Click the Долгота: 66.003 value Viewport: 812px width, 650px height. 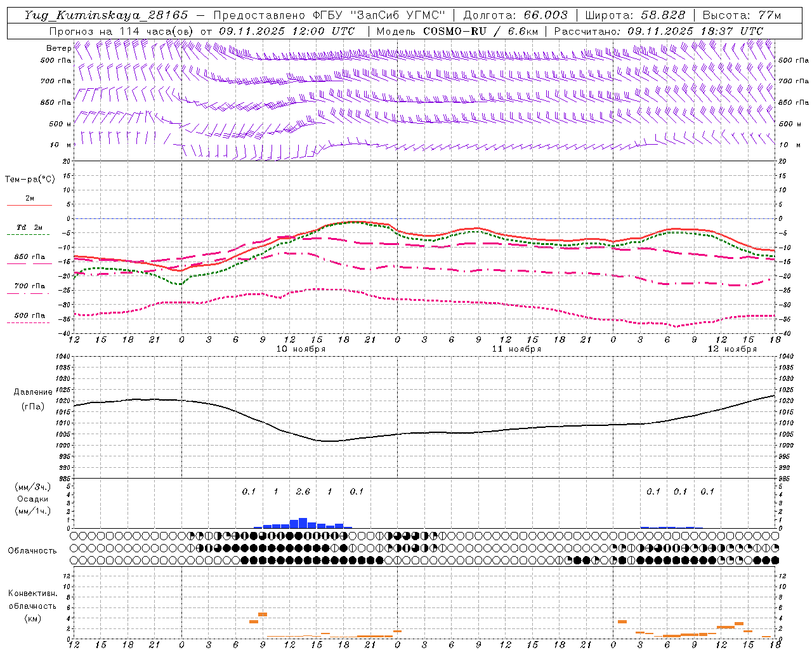[x=516, y=15]
